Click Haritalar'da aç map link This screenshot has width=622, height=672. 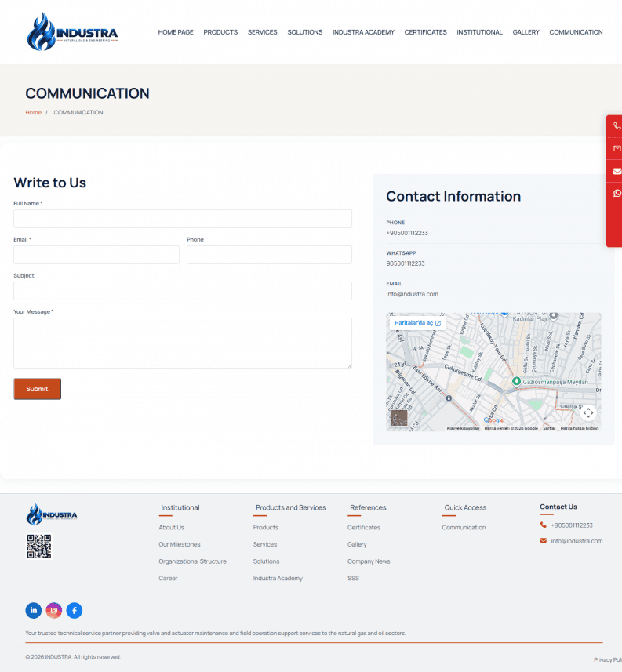pos(417,323)
